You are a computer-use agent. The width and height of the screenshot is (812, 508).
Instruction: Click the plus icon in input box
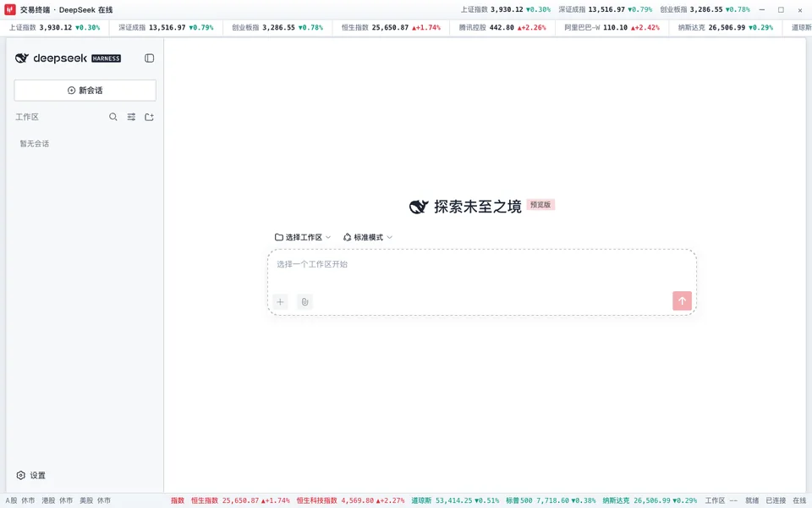(x=280, y=301)
